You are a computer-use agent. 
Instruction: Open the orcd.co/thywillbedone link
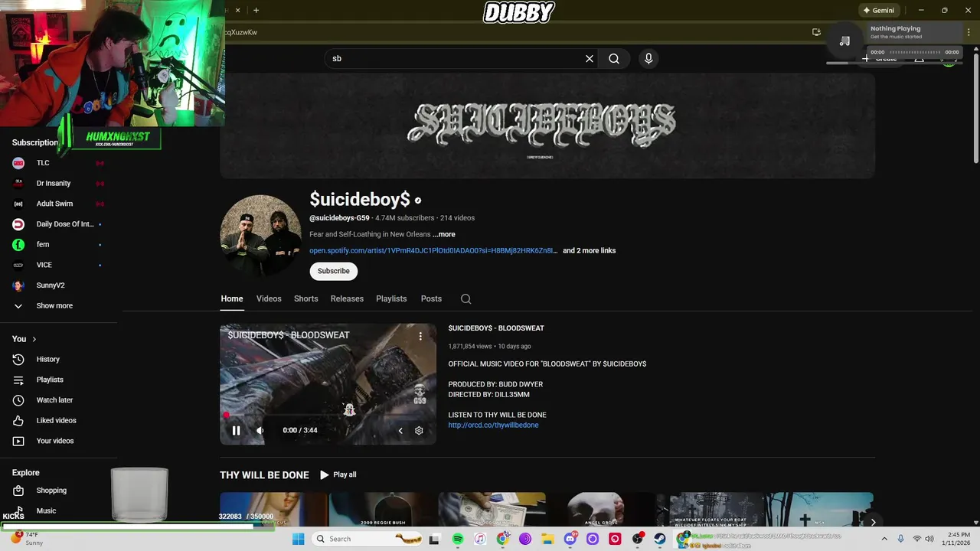coord(493,425)
